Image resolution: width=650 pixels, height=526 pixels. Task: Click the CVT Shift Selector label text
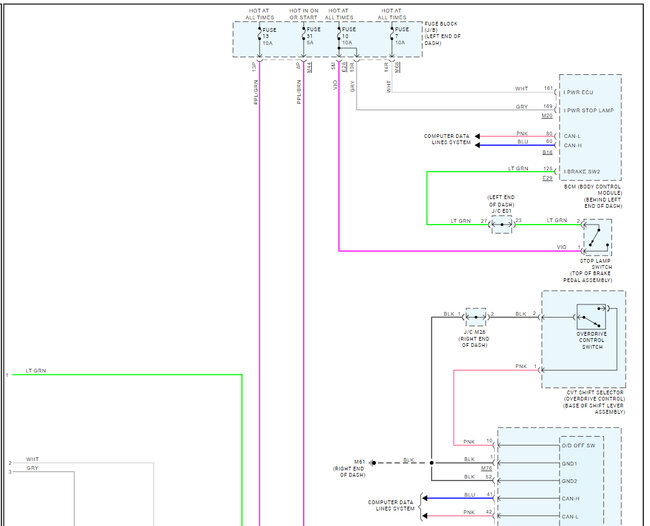(594, 402)
